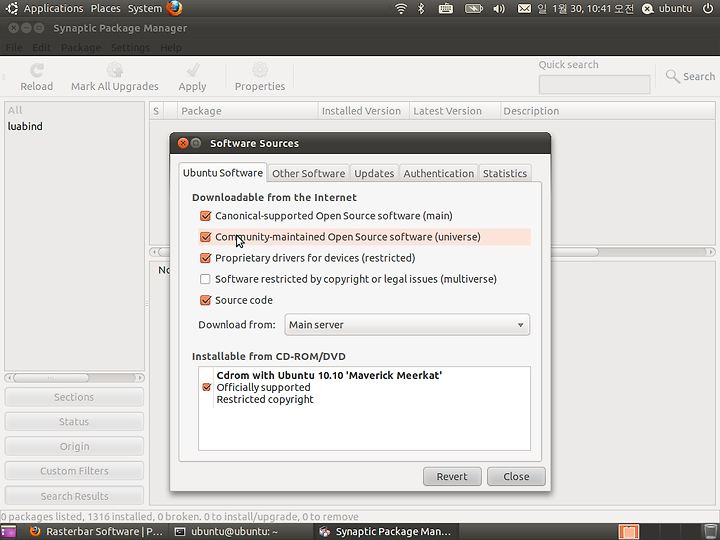Open the Places menu

click(106, 8)
